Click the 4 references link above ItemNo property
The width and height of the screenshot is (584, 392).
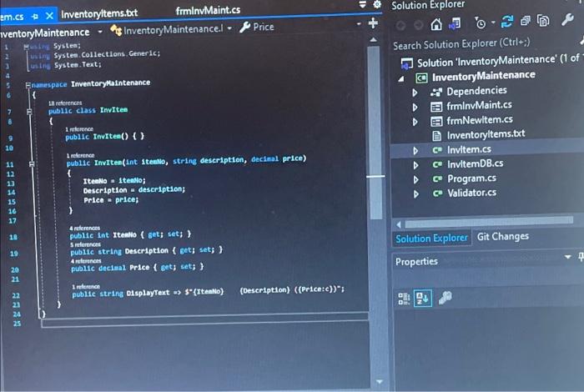click(84, 229)
